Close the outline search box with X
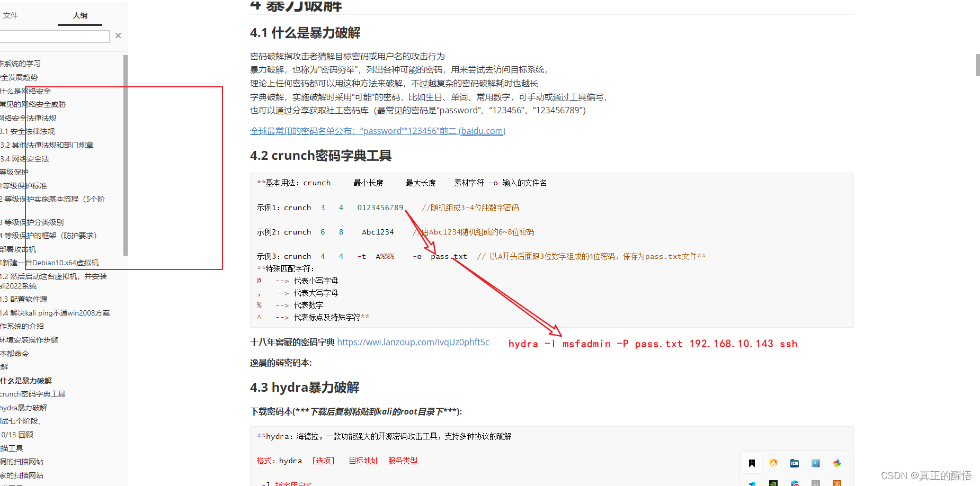The height and width of the screenshot is (486, 980). 118,35
